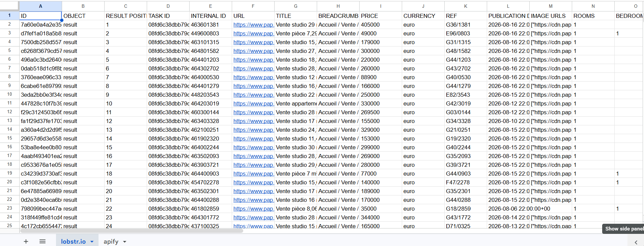Click the REF header cell
This screenshot has height=246, width=644.
pyautogui.click(x=466, y=16)
